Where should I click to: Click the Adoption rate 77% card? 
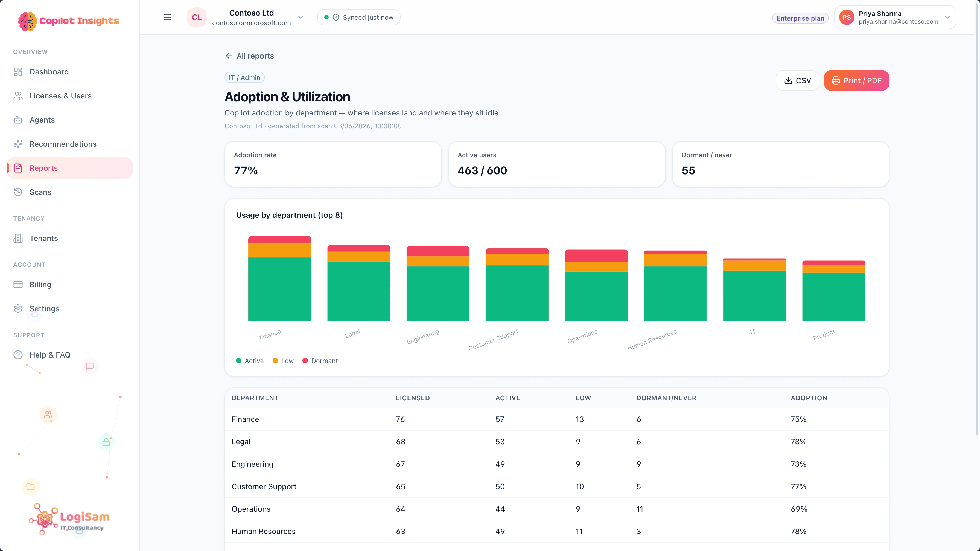(x=333, y=164)
